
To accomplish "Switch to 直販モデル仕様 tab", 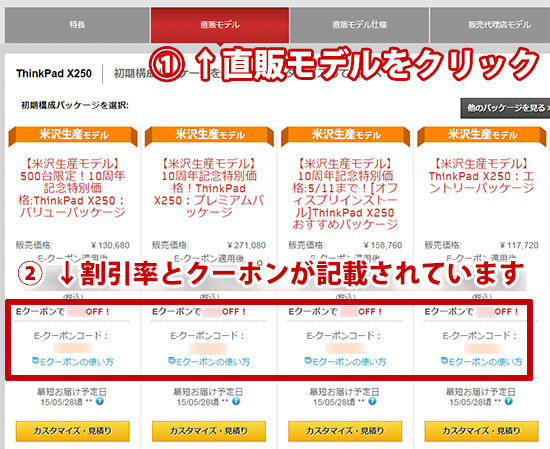I will point(360,25).
